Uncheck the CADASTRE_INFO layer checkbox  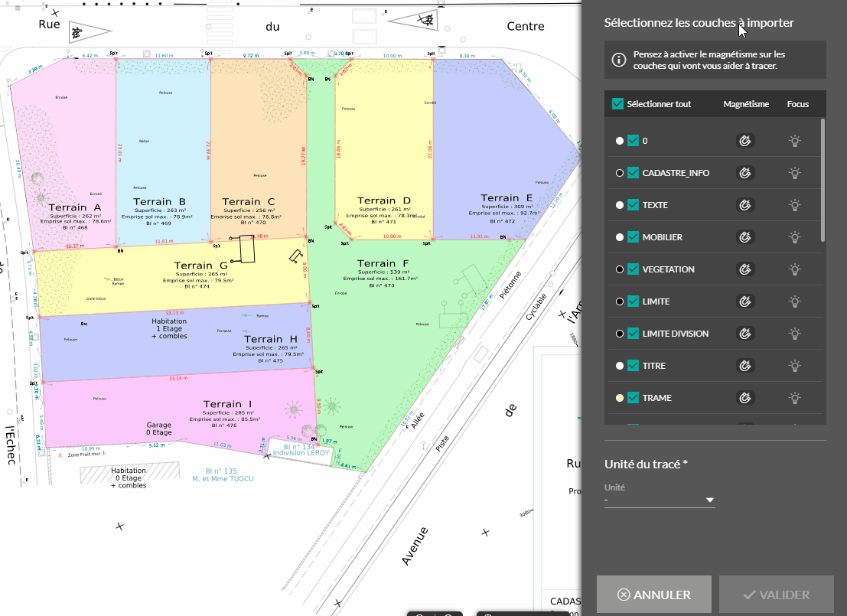click(633, 173)
